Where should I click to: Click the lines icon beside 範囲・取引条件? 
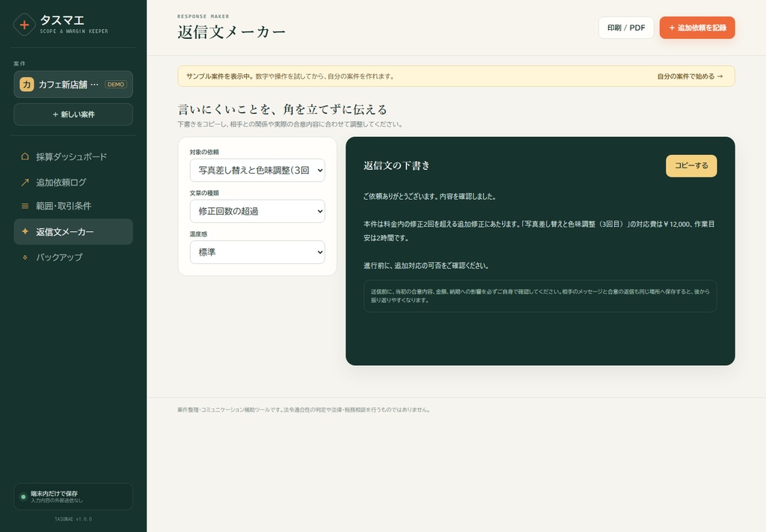(25, 207)
